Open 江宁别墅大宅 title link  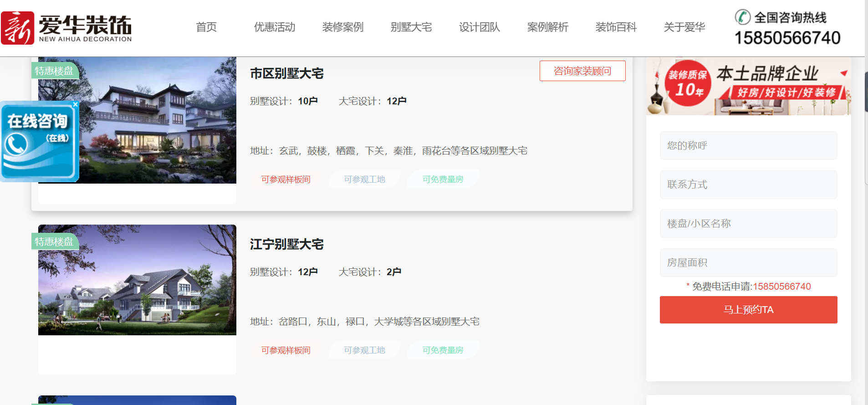pyautogui.click(x=287, y=244)
